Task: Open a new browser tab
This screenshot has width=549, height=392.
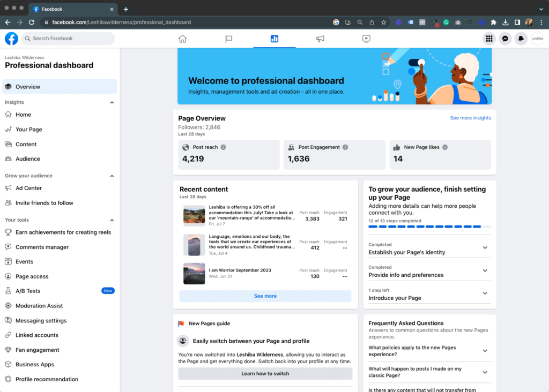Action: click(125, 9)
